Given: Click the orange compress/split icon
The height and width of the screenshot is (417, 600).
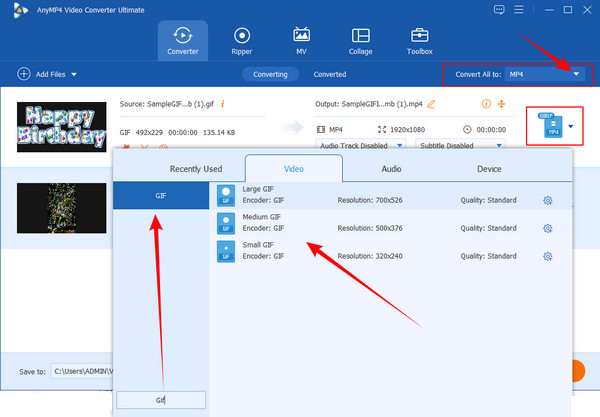Looking at the screenshot, I should 501,104.
